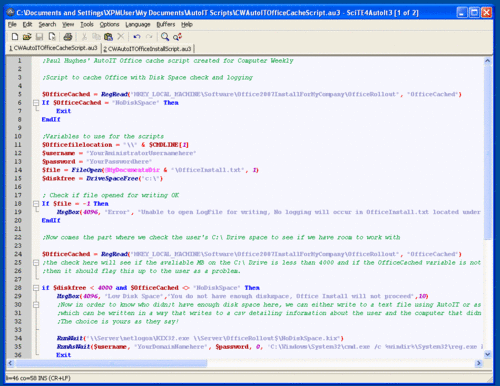Click 'FileOpen' function on line 14

click(x=86, y=170)
